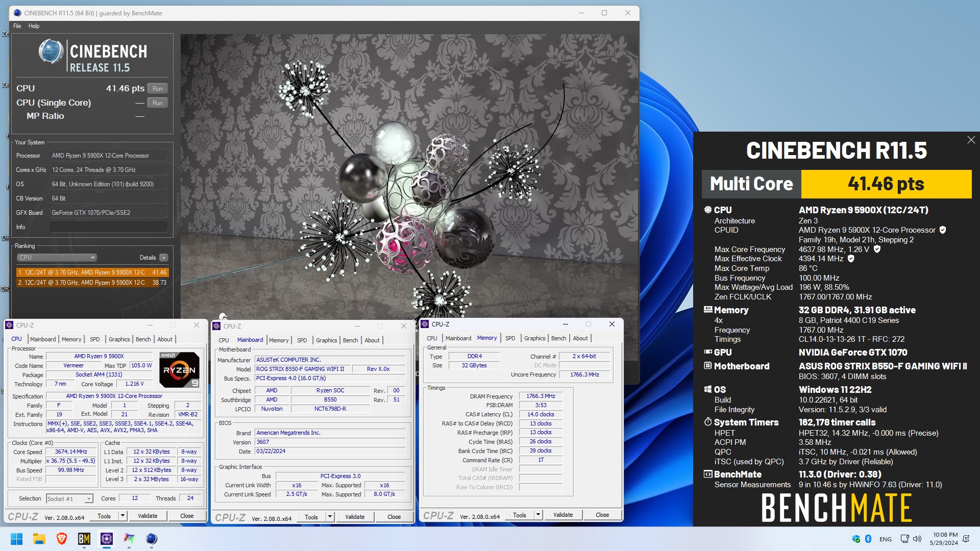980x551 pixels.
Task: Select the first ranking entry with 41.46
Action: tap(92, 272)
